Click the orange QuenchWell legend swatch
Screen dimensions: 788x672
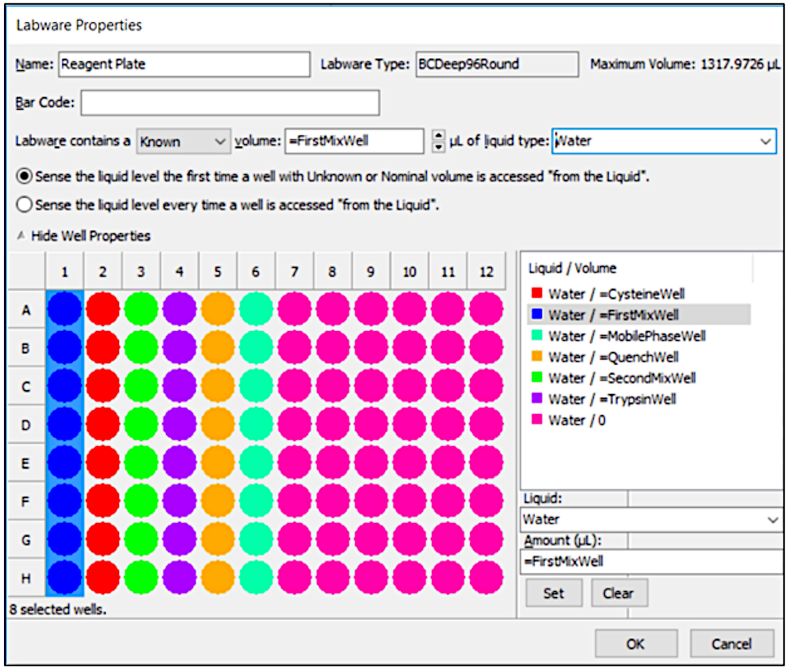tap(537, 356)
